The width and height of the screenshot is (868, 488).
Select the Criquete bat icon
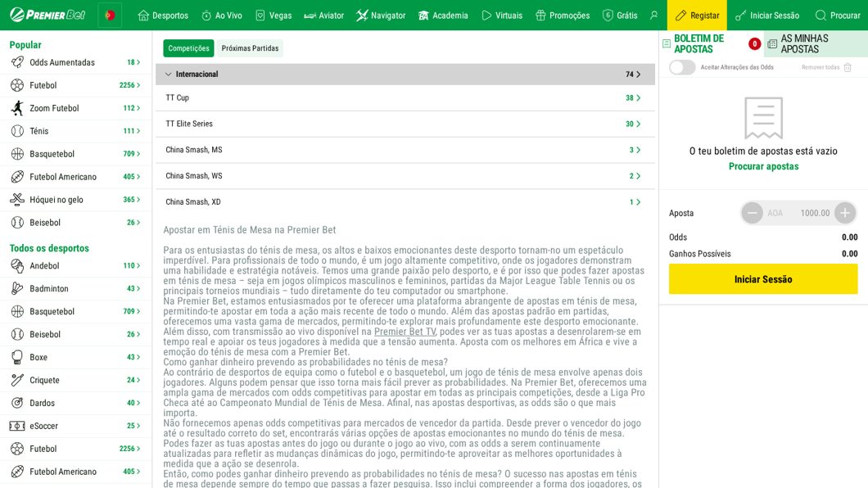(17, 380)
